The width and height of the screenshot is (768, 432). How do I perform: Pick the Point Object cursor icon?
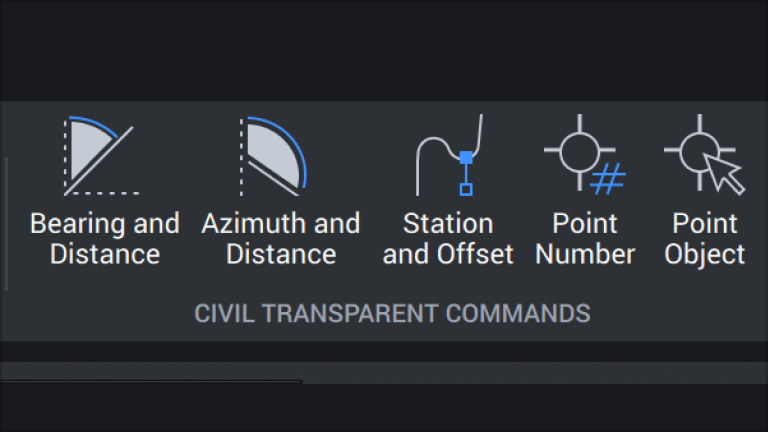pos(704,154)
